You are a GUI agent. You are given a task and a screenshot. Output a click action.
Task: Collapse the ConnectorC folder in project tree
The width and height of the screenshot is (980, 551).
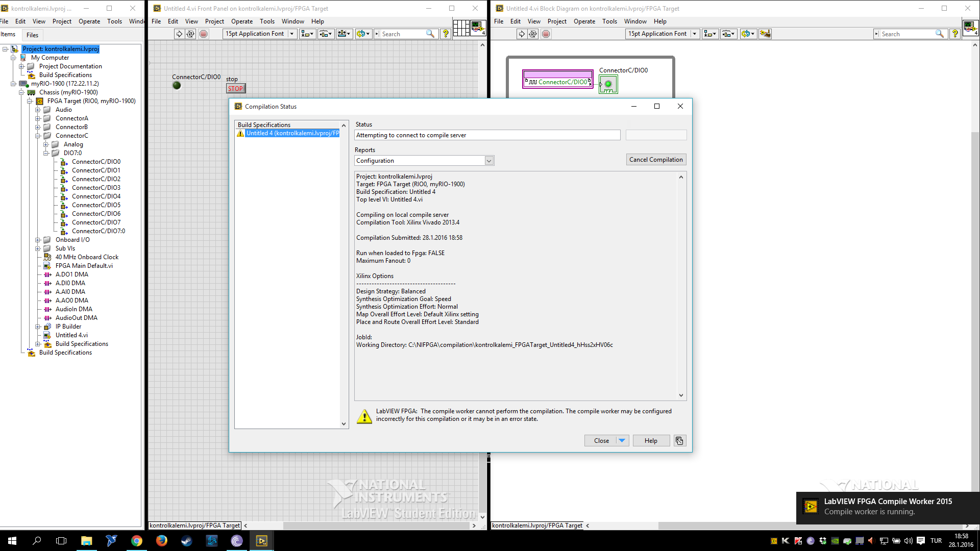[x=38, y=136]
